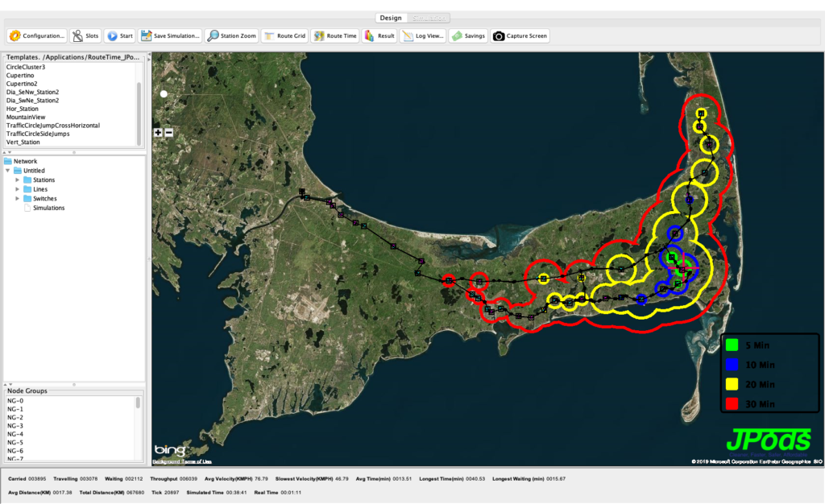Expand the Stations folder in tree
This screenshot has height=504, width=825.
tap(18, 180)
